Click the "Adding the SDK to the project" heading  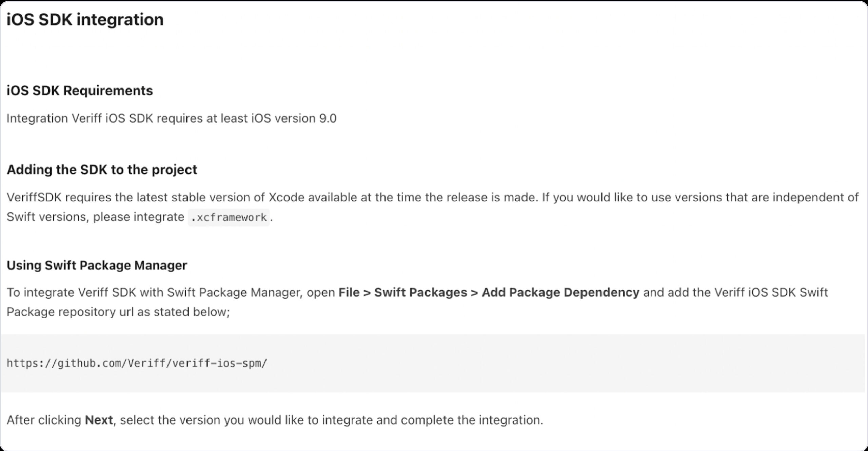[x=102, y=170]
